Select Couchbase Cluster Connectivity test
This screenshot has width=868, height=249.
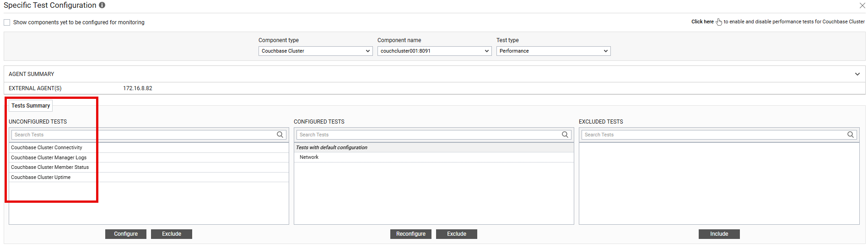[47, 147]
